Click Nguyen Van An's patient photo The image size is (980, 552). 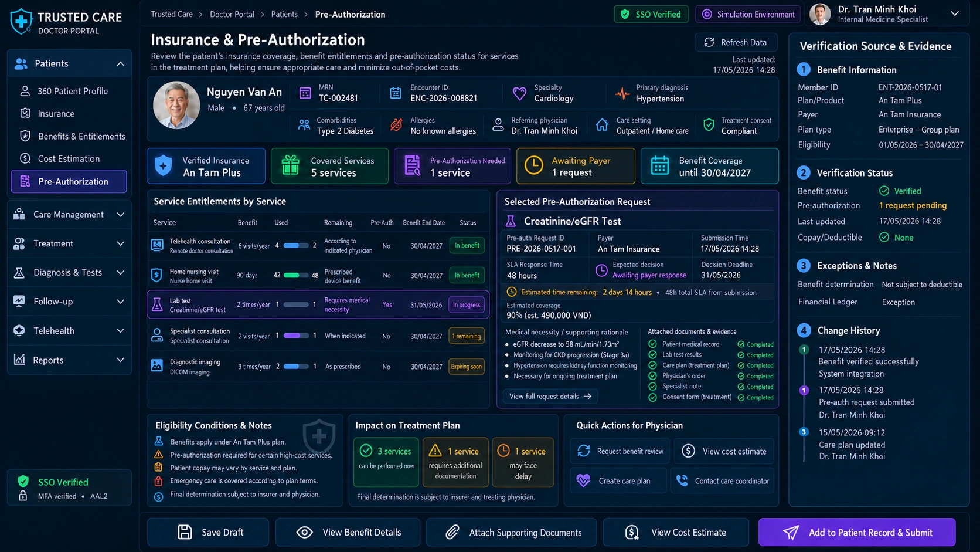[x=176, y=106]
